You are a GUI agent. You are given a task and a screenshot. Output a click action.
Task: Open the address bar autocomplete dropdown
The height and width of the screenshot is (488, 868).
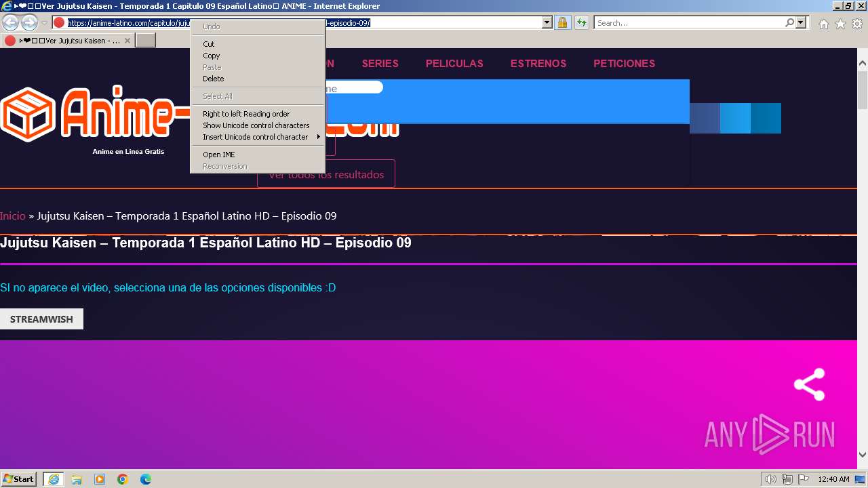pyautogui.click(x=547, y=22)
